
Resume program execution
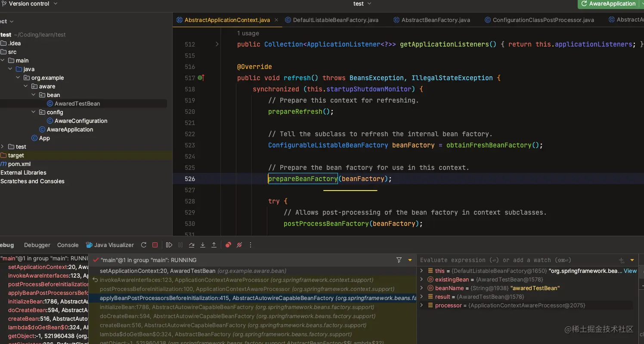(169, 245)
